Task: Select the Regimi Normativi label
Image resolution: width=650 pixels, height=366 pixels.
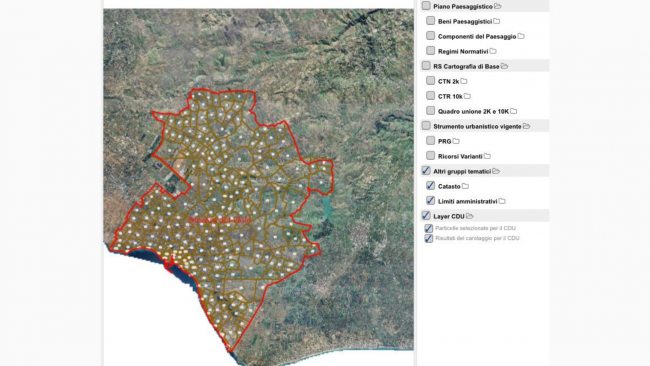Action: (463, 51)
